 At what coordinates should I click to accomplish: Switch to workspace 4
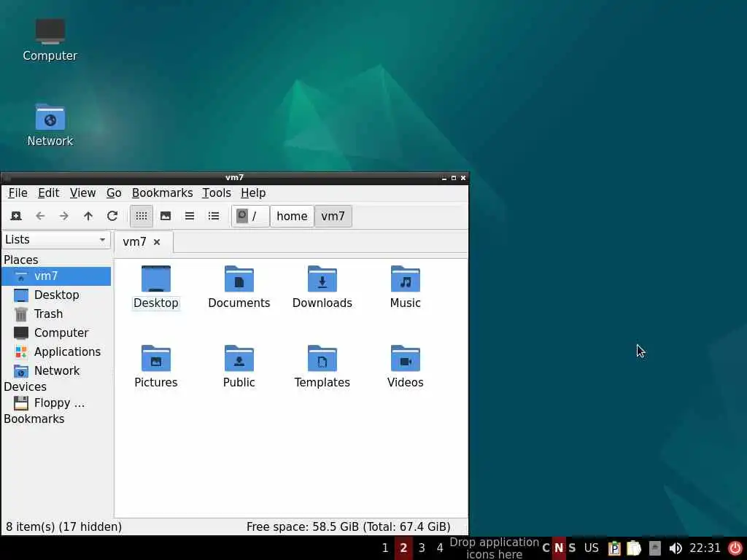point(440,548)
